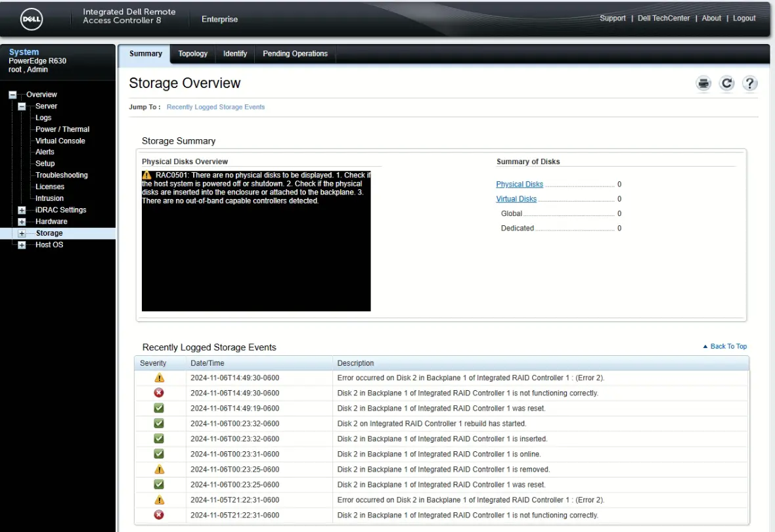Print the Storage Overview page
Viewport: 775px width, 532px height.
[x=703, y=83]
